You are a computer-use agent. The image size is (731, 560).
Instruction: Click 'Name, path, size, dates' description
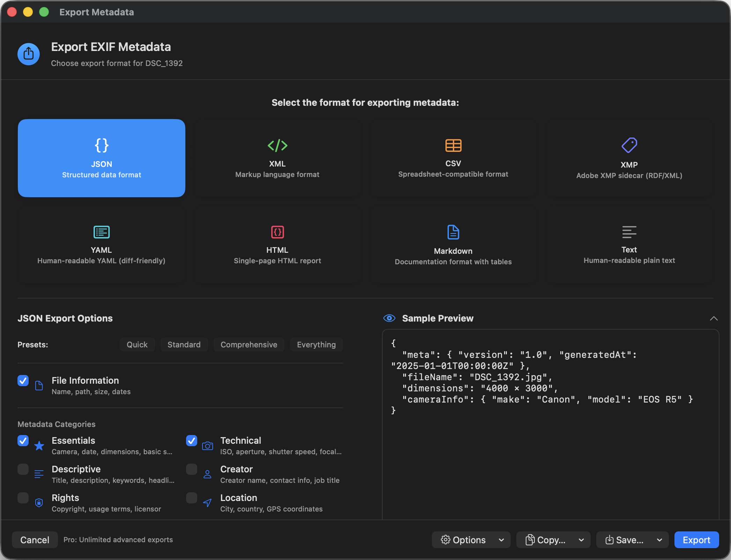91,392
